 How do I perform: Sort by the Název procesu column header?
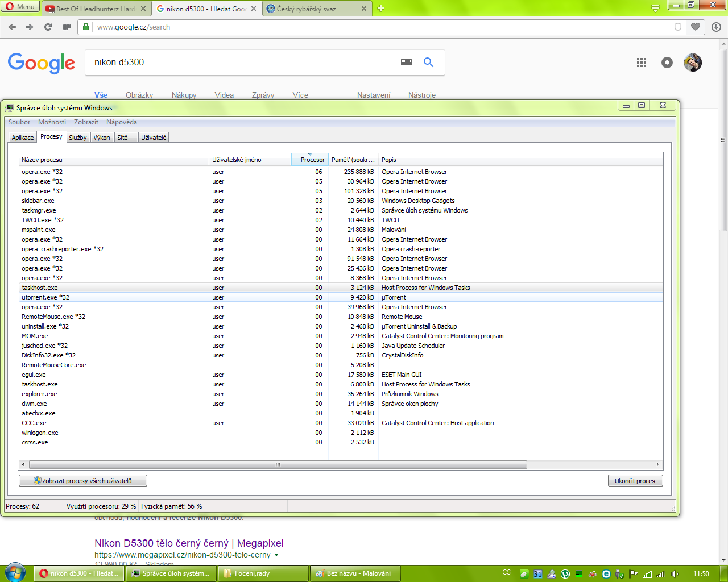coord(113,160)
